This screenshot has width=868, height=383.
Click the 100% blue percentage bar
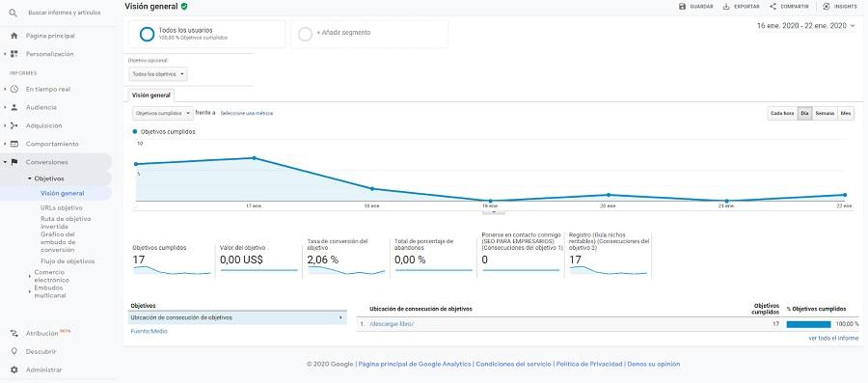pos(809,324)
